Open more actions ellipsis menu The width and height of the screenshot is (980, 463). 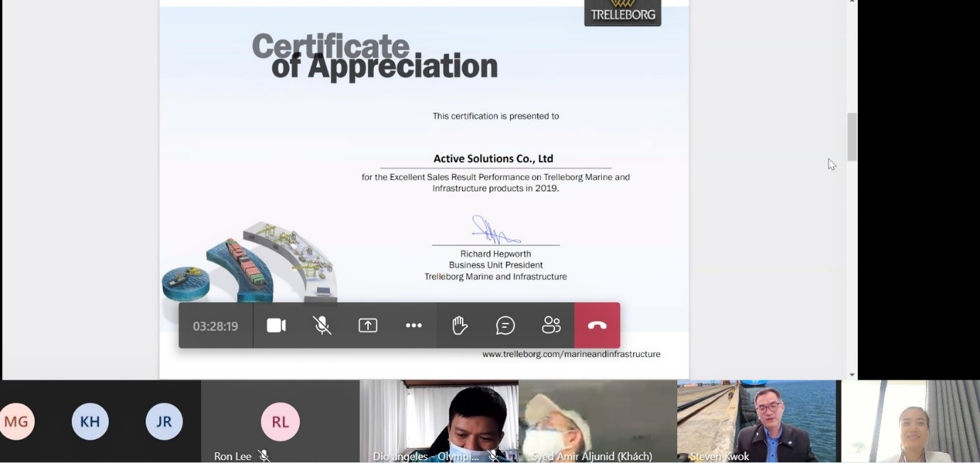coord(414,326)
